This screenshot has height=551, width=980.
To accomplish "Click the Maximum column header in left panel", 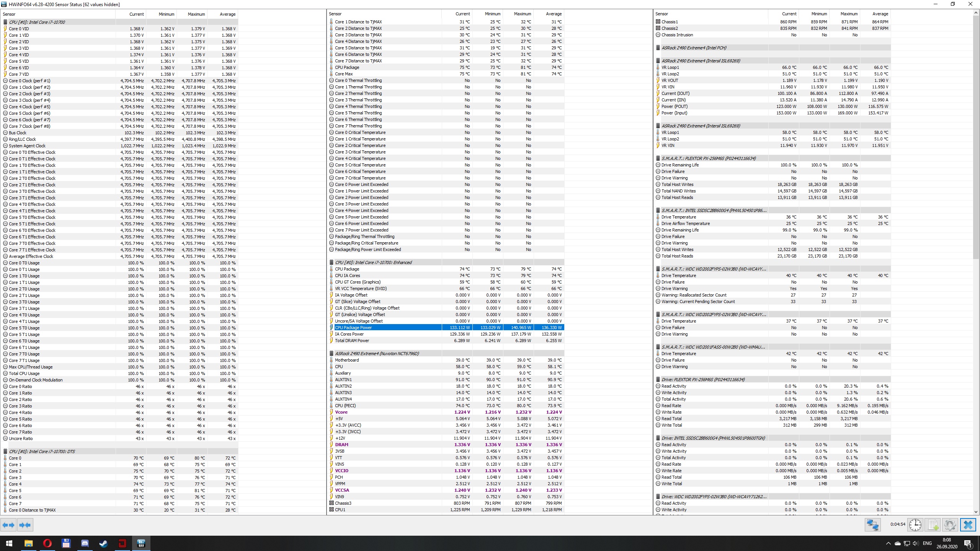I will (x=196, y=14).
